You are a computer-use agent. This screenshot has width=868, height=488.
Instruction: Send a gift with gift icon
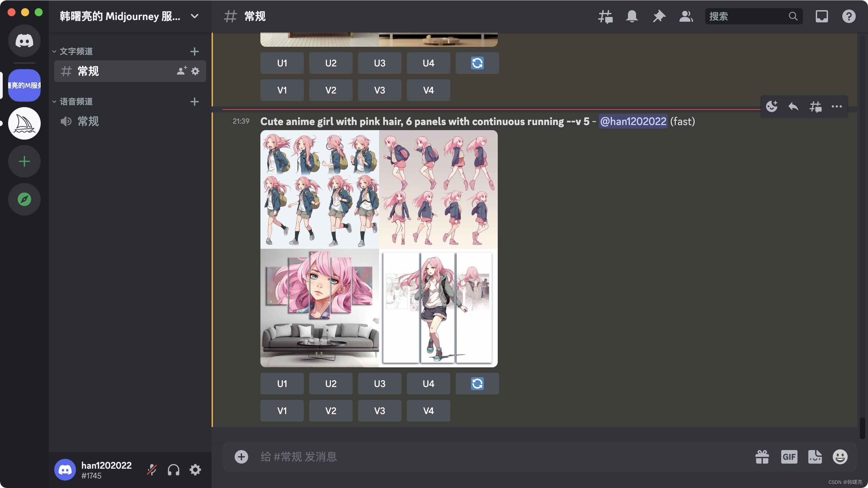[762, 457]
